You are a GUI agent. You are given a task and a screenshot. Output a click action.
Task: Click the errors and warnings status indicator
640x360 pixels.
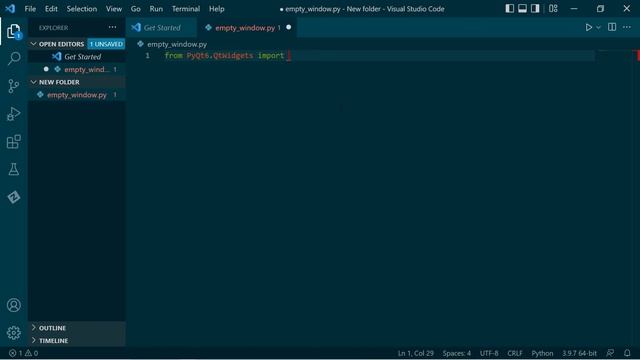pos(23,353)
